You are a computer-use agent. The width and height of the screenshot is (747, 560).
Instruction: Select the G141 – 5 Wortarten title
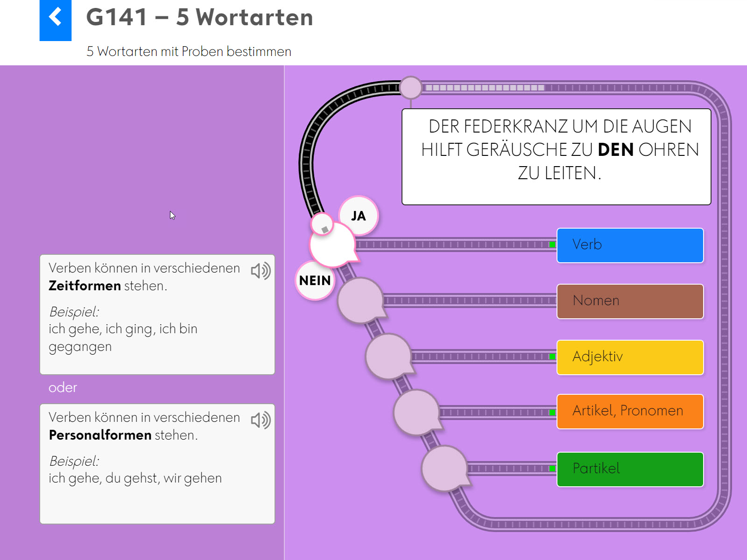click(x=200, y=18)
